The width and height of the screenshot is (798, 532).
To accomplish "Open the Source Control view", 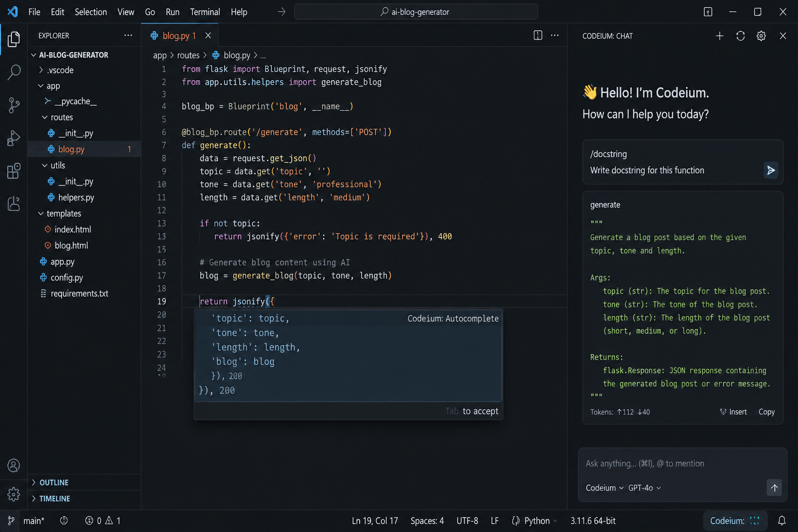I will [14, 105].
